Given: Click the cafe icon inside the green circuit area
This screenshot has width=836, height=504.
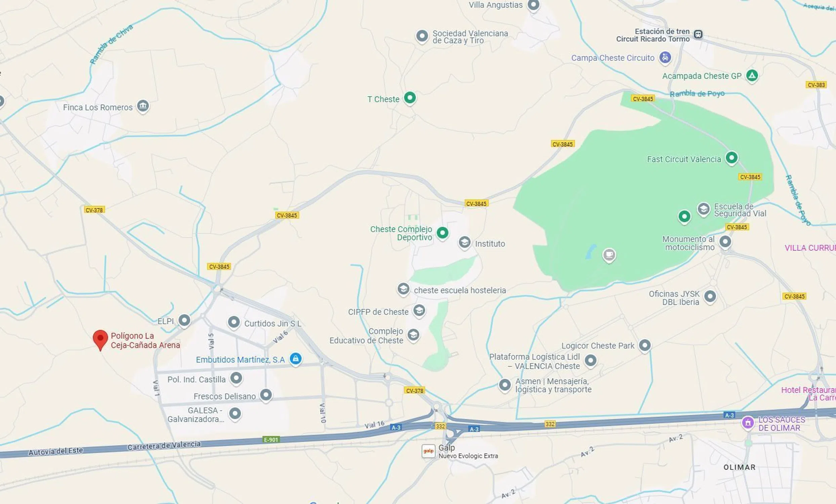Looking at the screenshot, I should pyautogui.click(x=609, y=255).
